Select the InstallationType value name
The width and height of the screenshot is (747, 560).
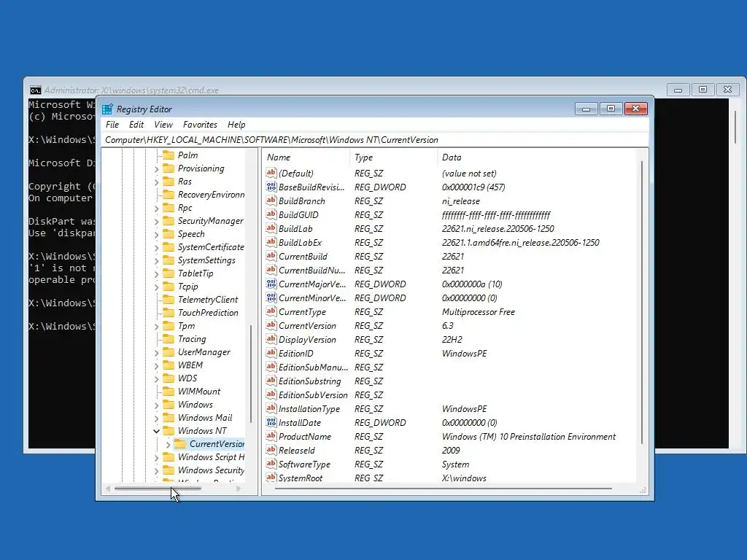tap(309, 408)
